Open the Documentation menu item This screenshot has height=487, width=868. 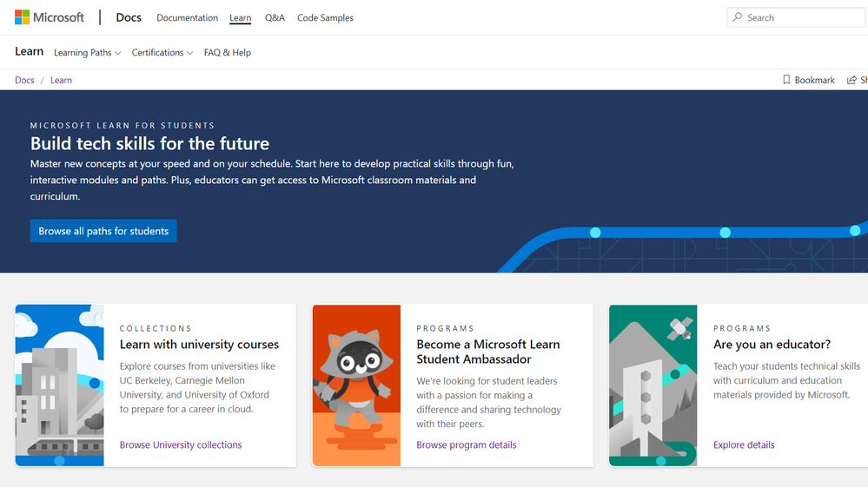tap(187, 17)
